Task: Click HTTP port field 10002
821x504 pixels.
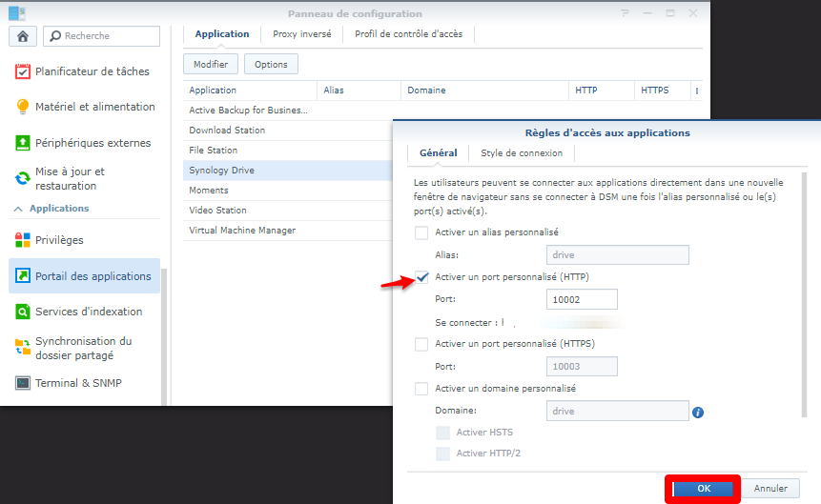Action: coord(582,299)
